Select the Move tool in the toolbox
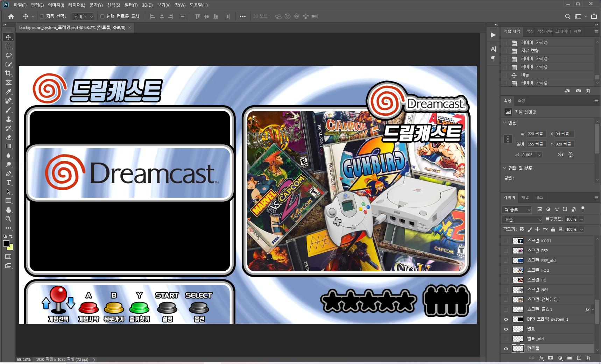This screenshot has width=601, height=364. (8, 37)
